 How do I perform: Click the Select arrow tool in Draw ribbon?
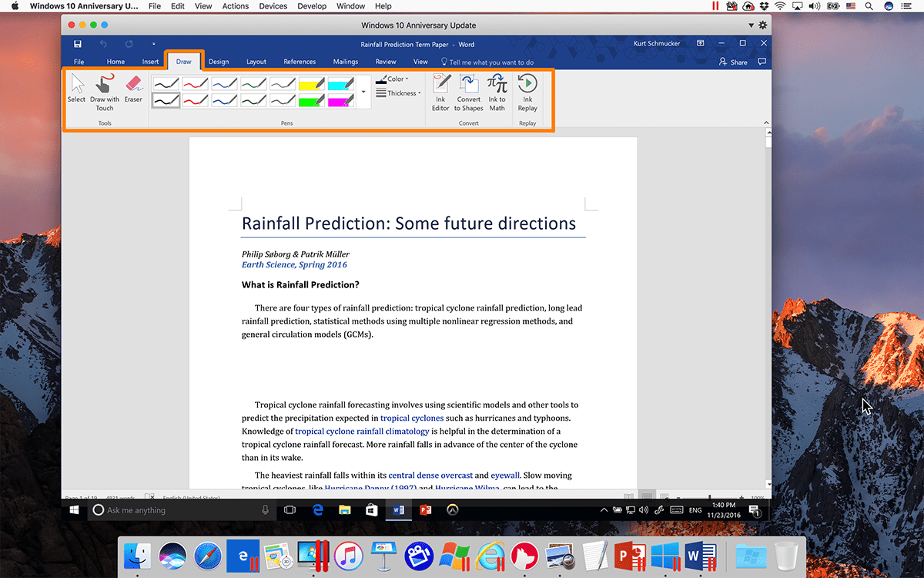76,89
